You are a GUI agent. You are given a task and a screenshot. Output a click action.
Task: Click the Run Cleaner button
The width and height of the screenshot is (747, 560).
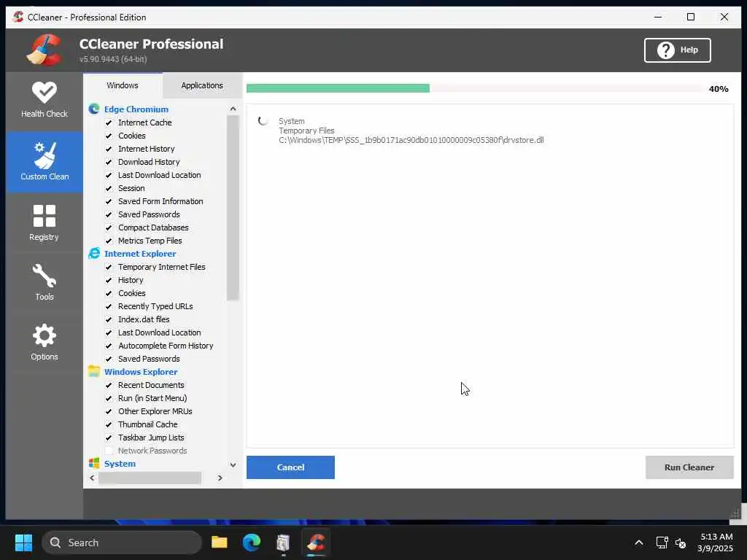coord(689,467)
